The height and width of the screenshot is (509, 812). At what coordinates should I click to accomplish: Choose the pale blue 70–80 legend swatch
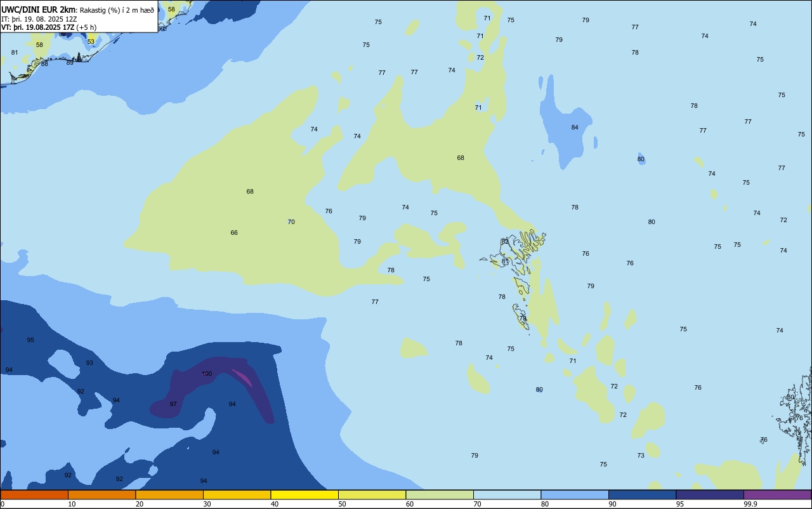click(507, 494)
